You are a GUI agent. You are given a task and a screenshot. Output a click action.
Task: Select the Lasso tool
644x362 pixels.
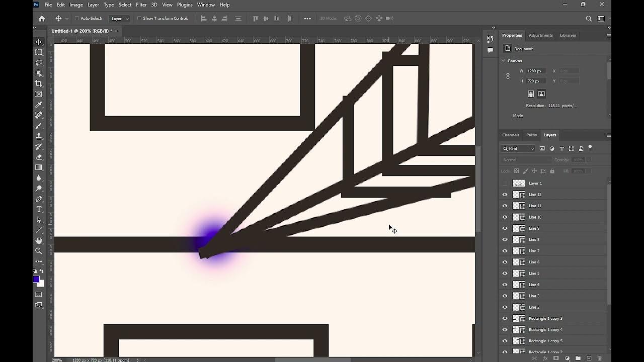coord(39,63)
